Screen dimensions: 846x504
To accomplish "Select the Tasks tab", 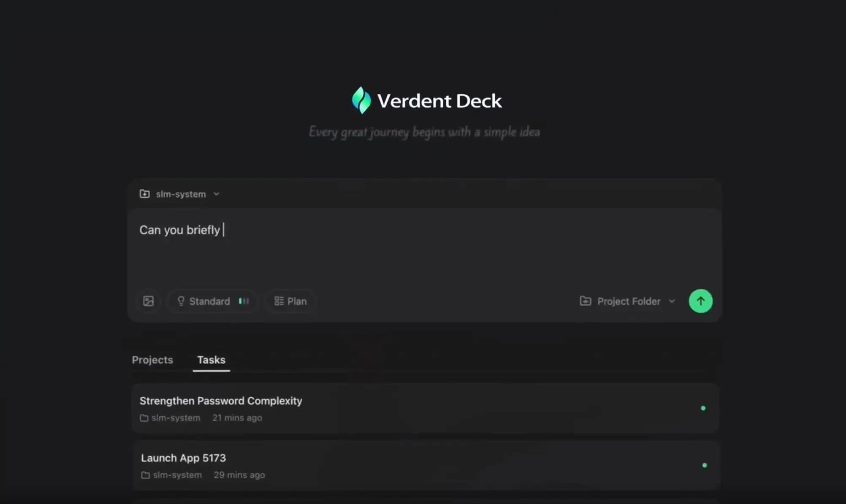I will (211, 360).
